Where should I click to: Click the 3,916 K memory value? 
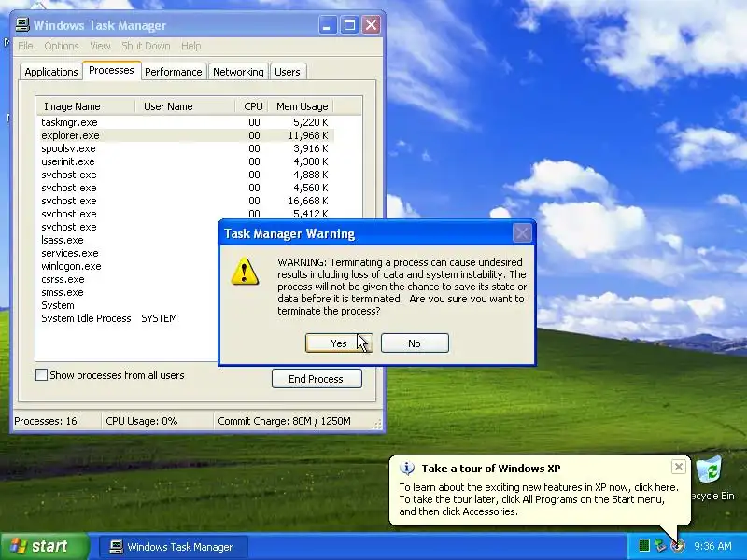click(311, 148)
